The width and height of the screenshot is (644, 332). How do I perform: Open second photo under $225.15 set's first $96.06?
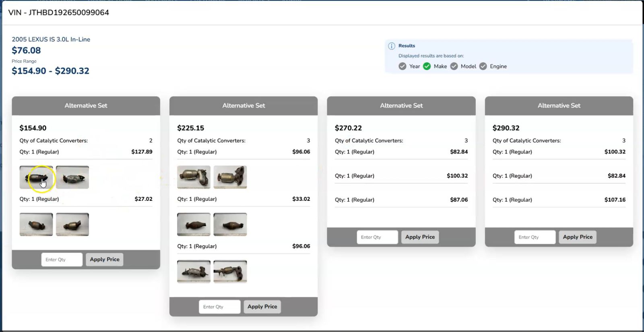tap(230, 177)
